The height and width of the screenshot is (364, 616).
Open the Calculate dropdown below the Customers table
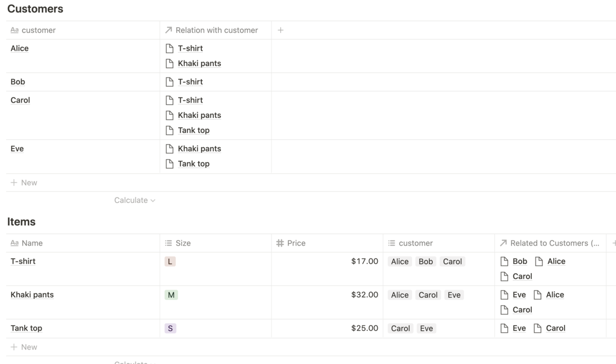tap(134, 200)
